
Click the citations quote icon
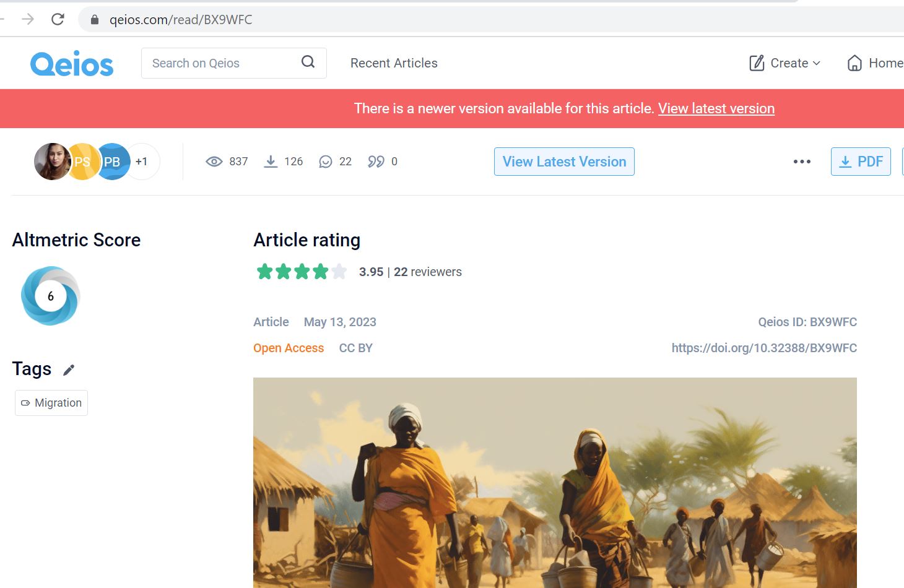[x=376, y=162]
